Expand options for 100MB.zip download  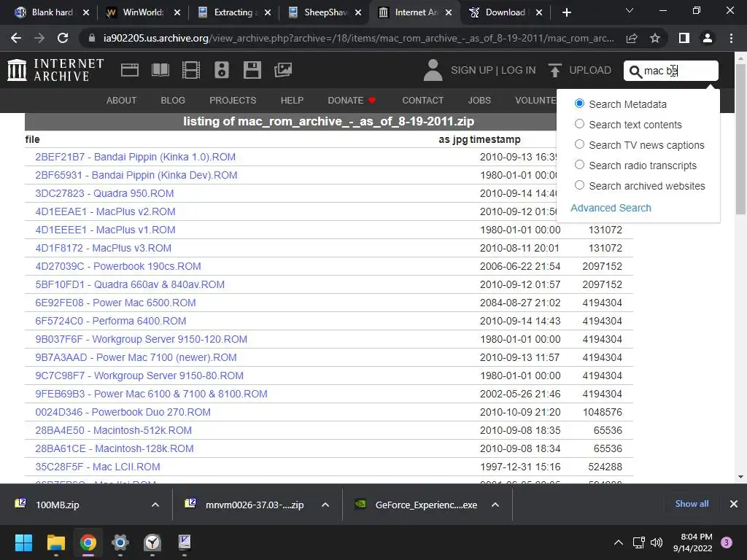[155, 505]
